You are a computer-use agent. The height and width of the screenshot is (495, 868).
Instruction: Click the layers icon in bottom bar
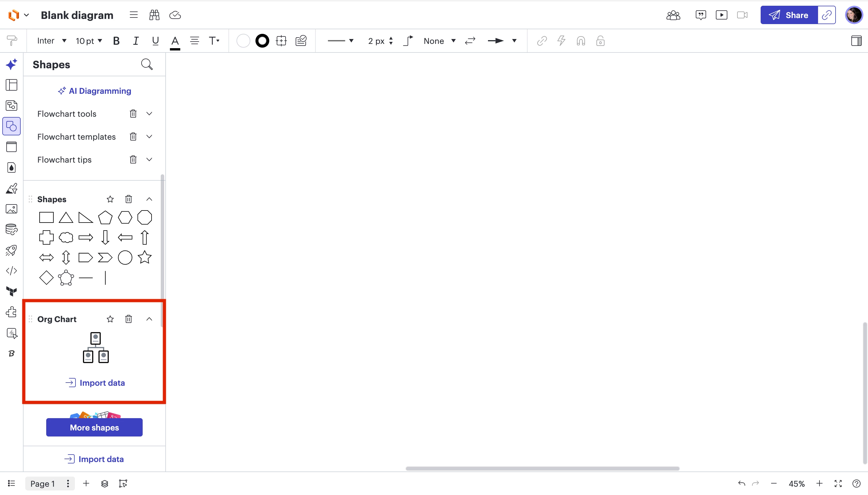click(104, 484)
